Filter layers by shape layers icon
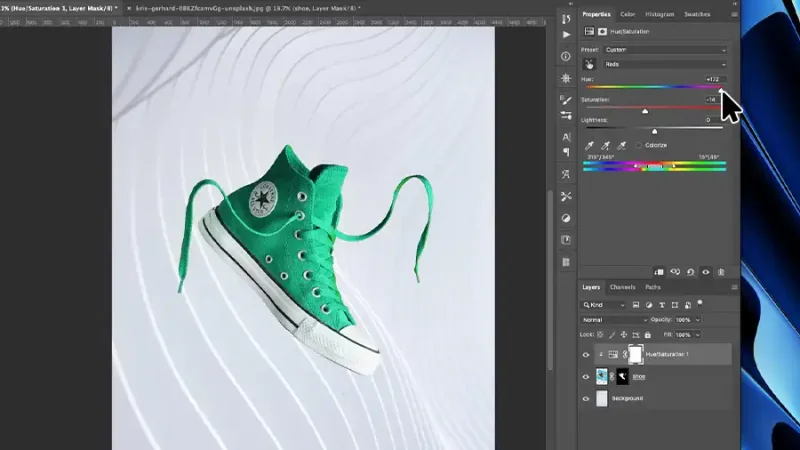Viewport: 800px width, 450px height. (675, 305)
